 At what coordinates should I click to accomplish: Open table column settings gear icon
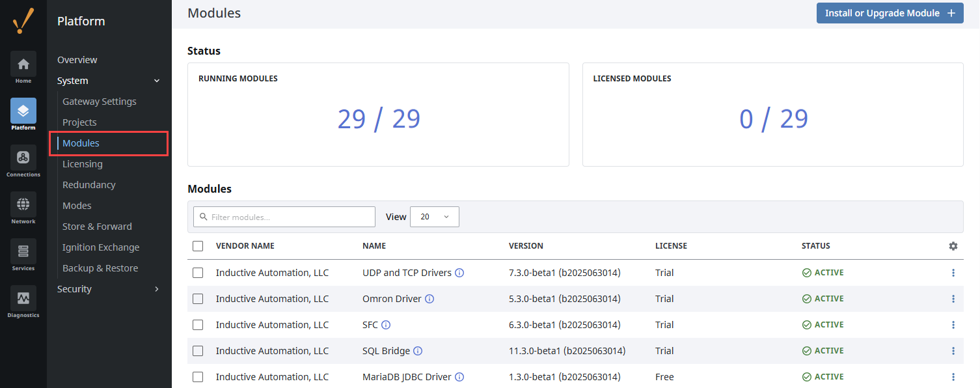click(953, 246)
